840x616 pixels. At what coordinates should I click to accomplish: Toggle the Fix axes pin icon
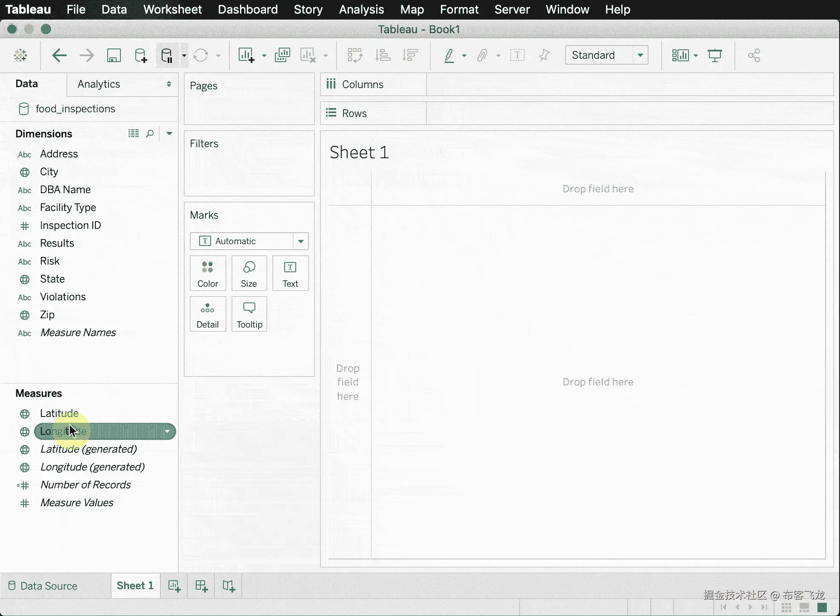[x=544, y=55]
